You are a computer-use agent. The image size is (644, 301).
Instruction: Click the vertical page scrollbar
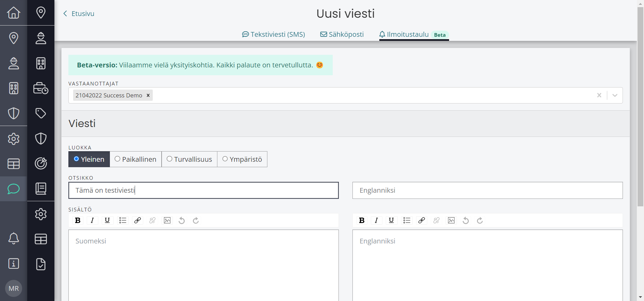pyautogui.click(x=640, y=106)
